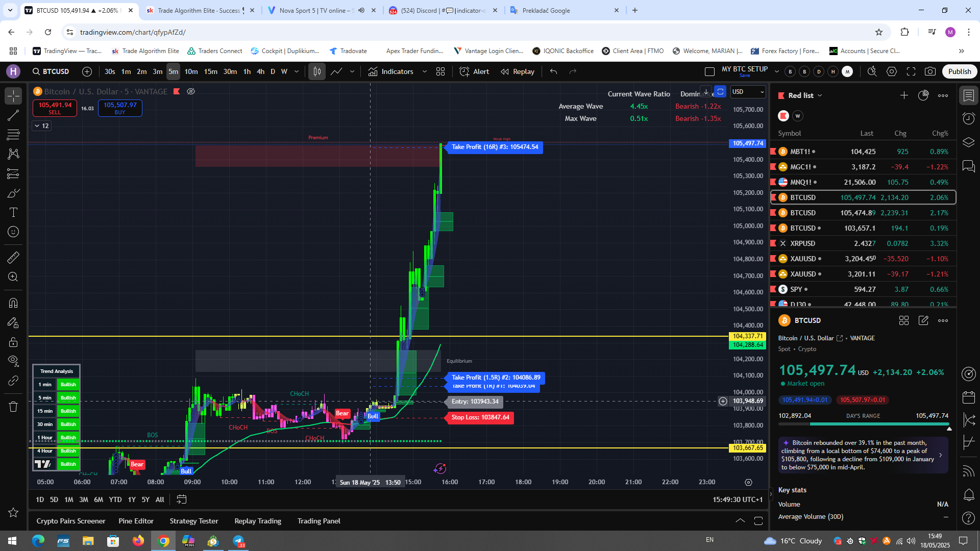This screenshot has height=551, width=980.
Task: Hide indicators with eye-slash near chart legend
Action: (x=191, y=91)
